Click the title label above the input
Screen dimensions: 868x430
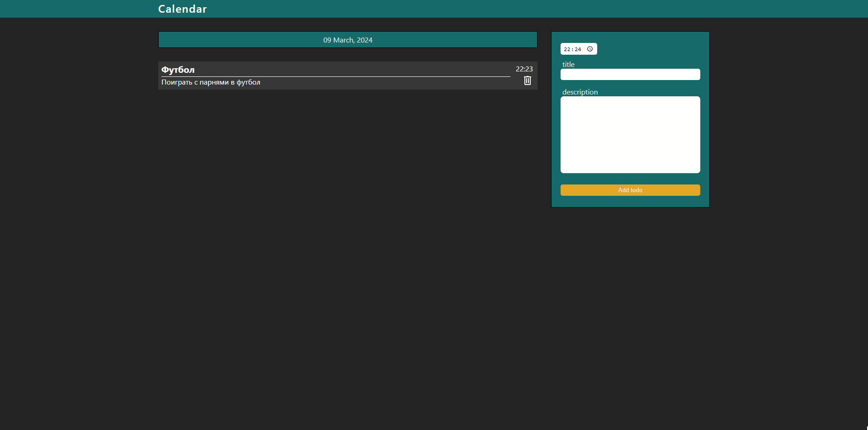568,64
